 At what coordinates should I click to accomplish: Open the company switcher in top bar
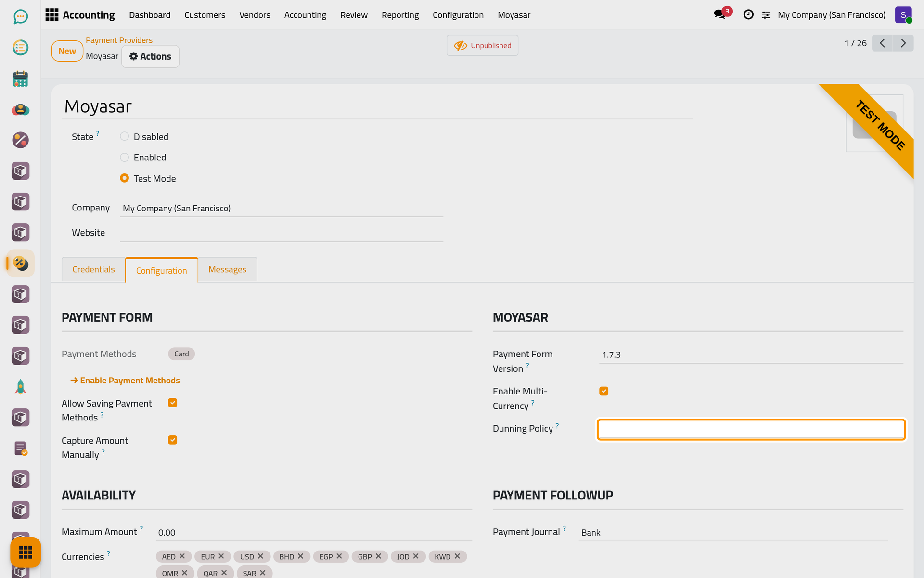pyautogui.click(x=831, y=15)
